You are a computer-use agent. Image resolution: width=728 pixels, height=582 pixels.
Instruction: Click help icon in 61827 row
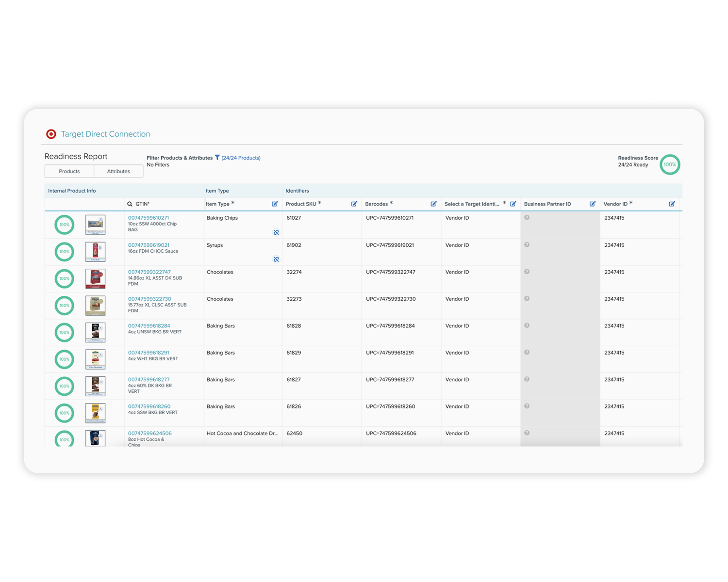click(527, 379)
